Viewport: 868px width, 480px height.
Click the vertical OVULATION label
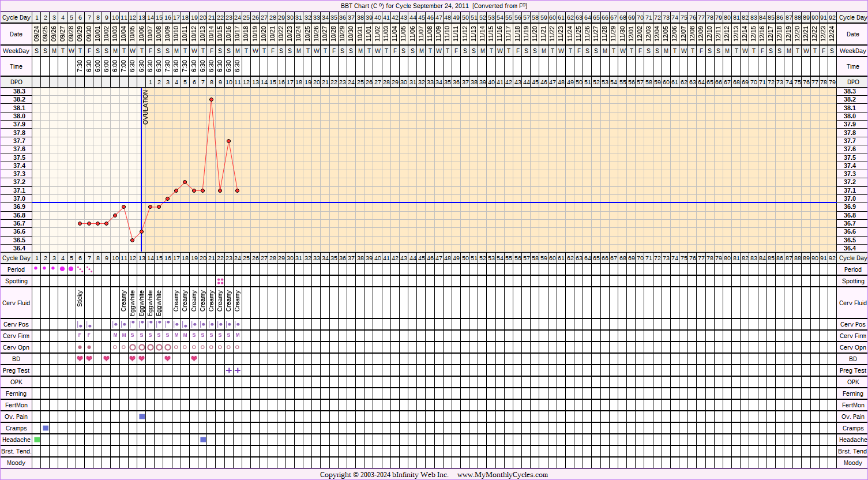pyautogui.click(x=146, y=108)
